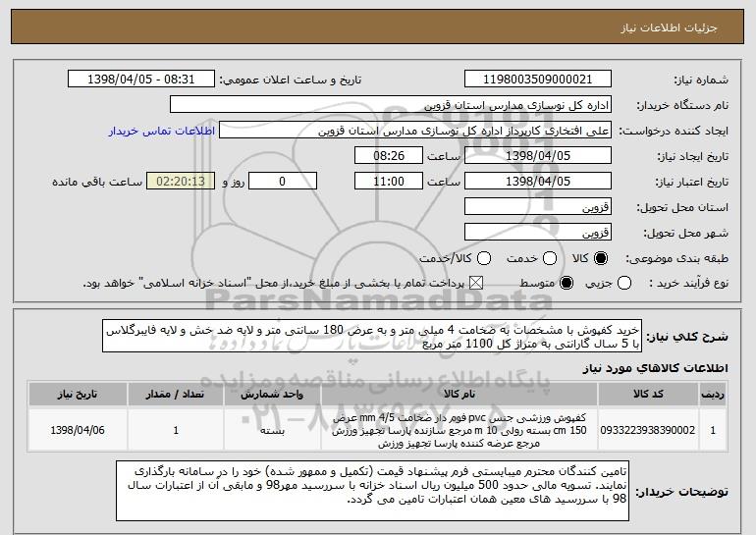Image resolution: width=756 pixels, height=535 pixels.
Task: Click the واحد شمارش column header
Action: pyautogui.click(x=272, y=395)
